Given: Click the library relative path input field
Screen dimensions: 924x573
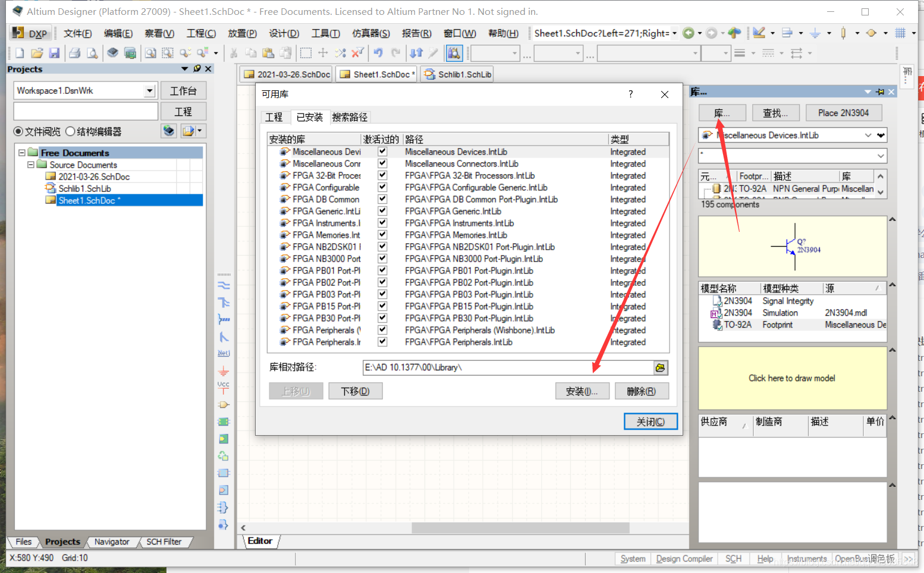Looking at the screenshot, I should [508, 367].
